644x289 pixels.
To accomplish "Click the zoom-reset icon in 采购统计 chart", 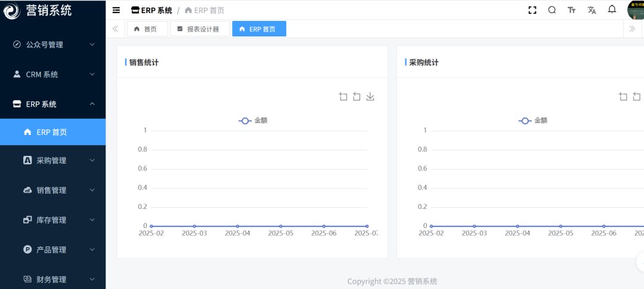I will pos(637,97).
